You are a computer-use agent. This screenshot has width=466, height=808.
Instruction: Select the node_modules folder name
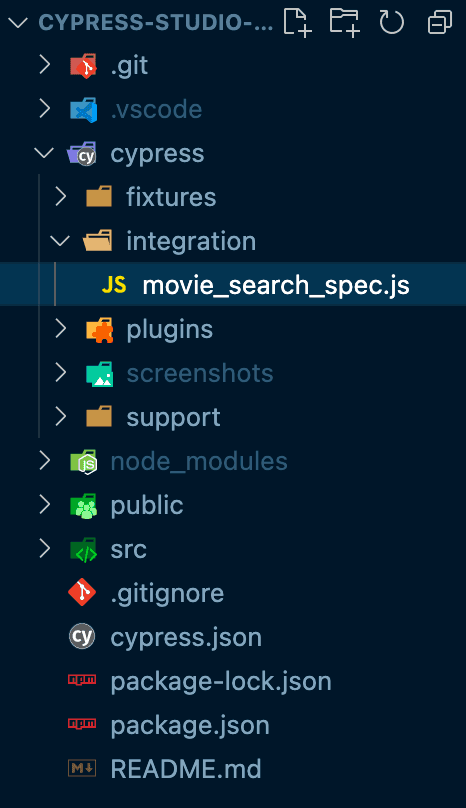(x=199, y=462)
